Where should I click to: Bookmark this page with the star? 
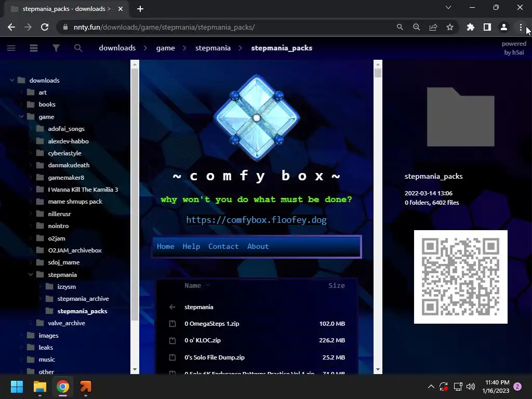450,27
